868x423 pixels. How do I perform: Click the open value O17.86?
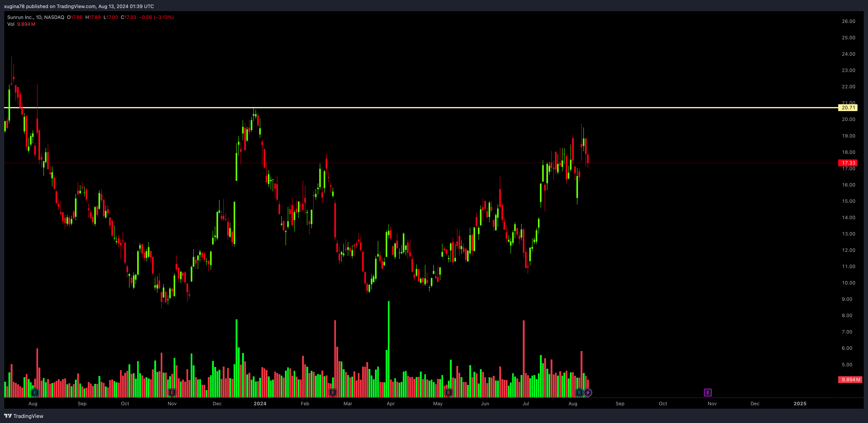[x=75, y=17]
